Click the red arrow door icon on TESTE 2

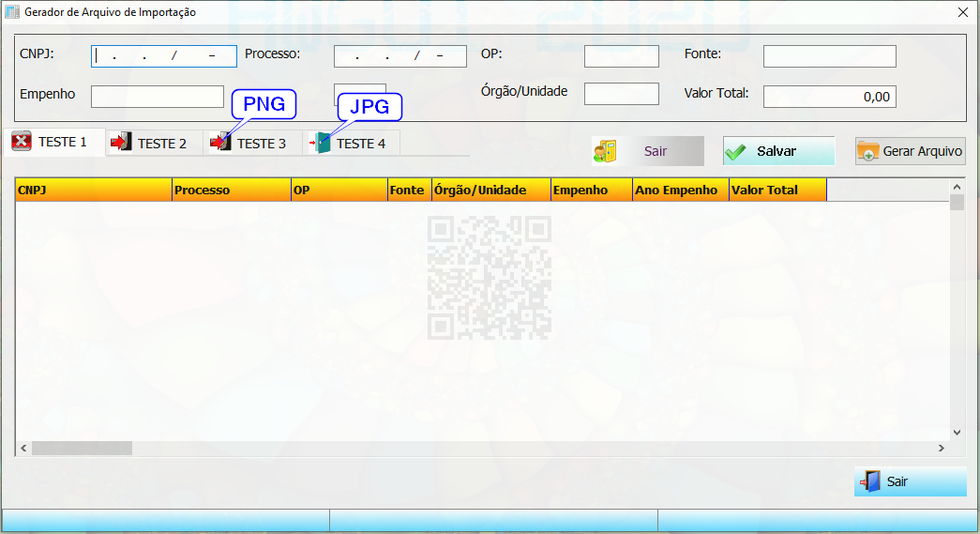[x=121, y=143]
